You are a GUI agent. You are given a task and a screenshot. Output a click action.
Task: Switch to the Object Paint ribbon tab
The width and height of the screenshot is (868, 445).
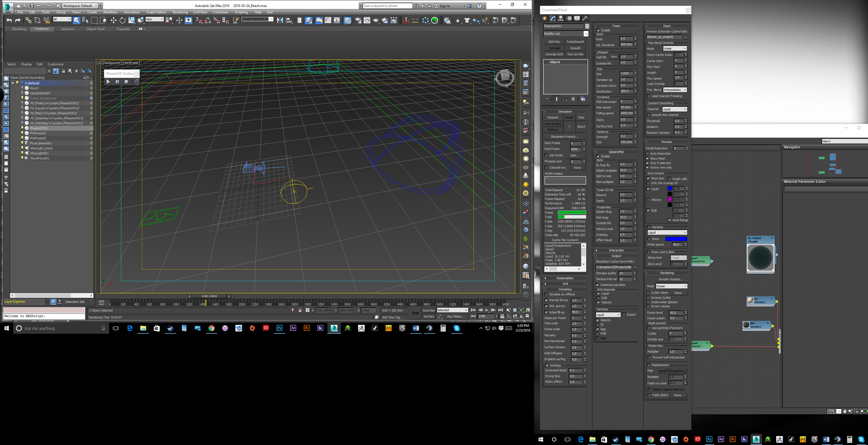point(96,29)
